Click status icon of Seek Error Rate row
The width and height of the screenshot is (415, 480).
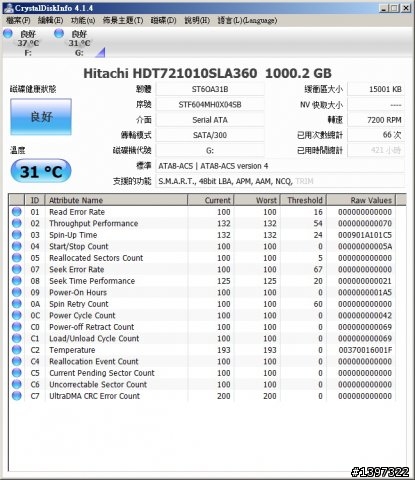16,269
